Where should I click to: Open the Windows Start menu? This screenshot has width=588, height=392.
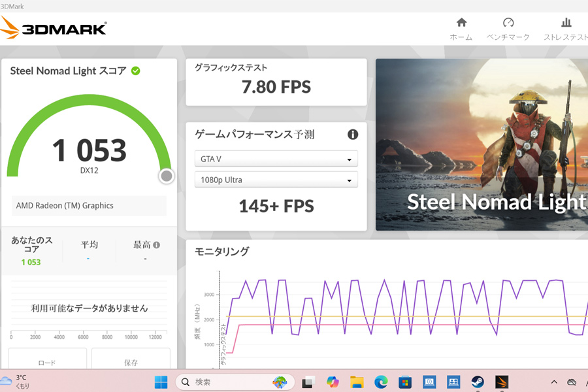(161, 382)
